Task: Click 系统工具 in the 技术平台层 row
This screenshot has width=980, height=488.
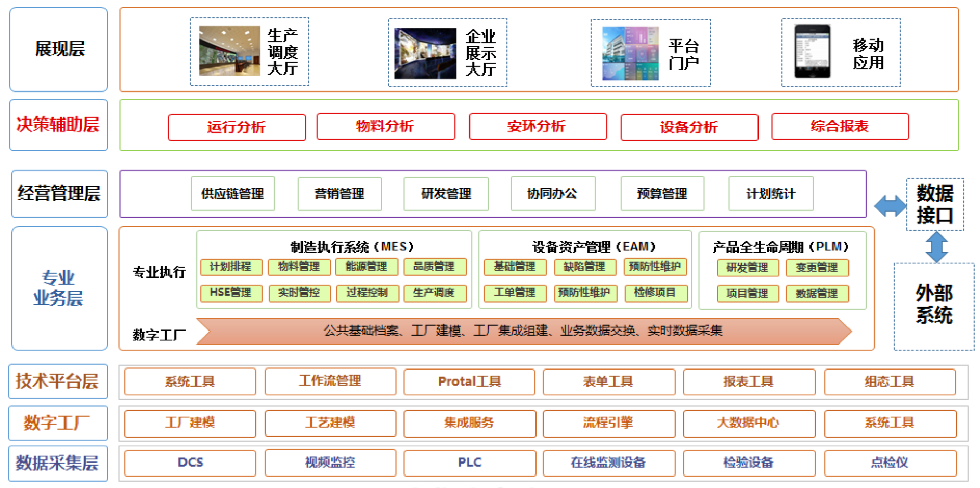Action: [190, 382]
